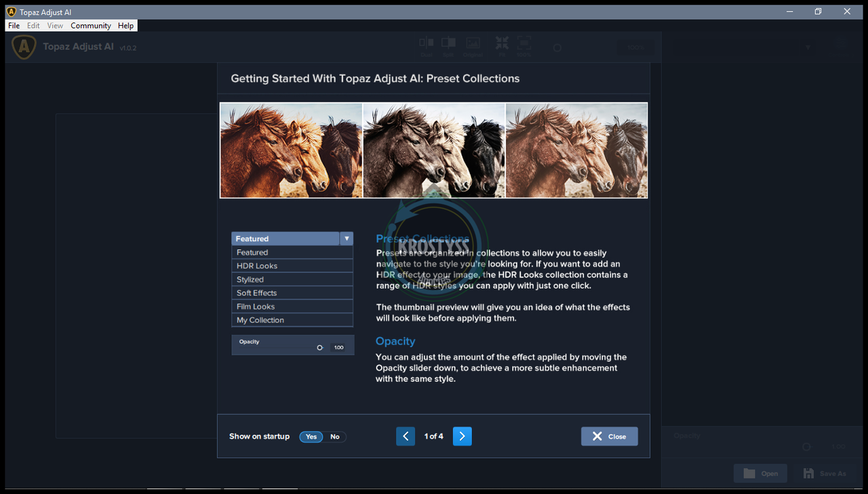868x494 pixels.
Task: Click the first warm-toned horse thumbnail
Action: 291,150
